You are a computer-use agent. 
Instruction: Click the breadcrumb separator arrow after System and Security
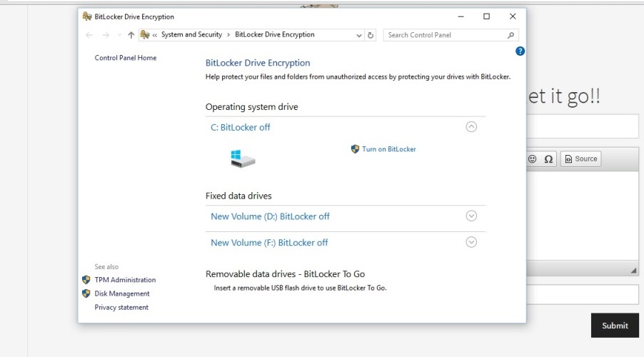click(228, 35)
